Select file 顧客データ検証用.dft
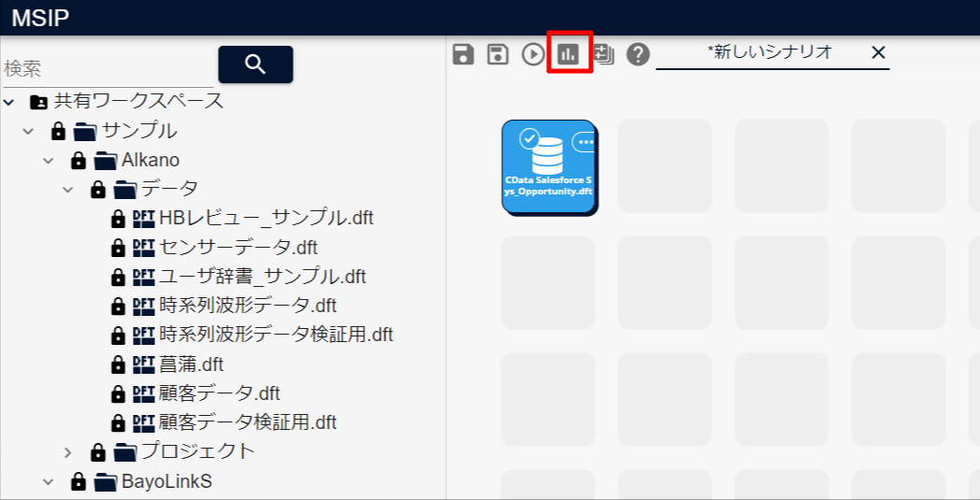 (248, 421)
